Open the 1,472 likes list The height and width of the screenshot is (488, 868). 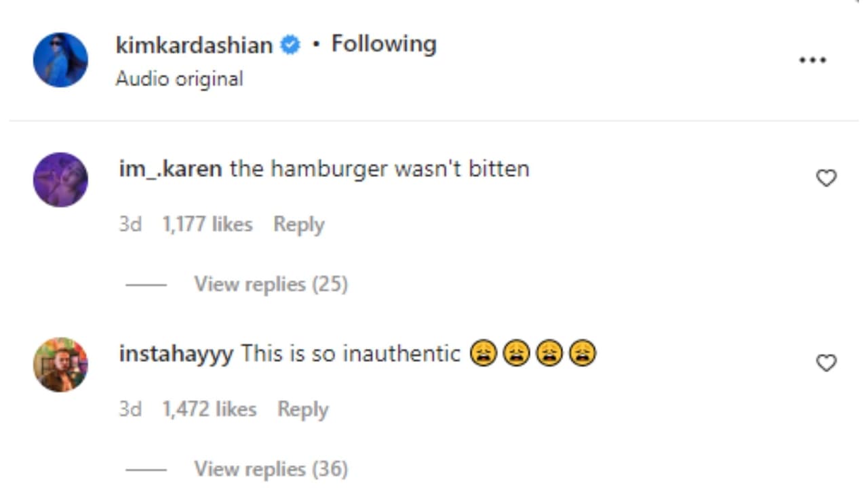(x=210, y=409)
